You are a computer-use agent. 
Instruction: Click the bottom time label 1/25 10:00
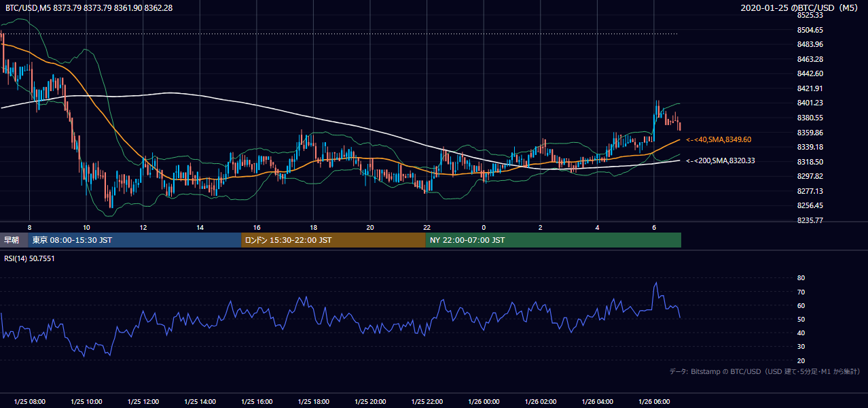click(x=86, y=402)
